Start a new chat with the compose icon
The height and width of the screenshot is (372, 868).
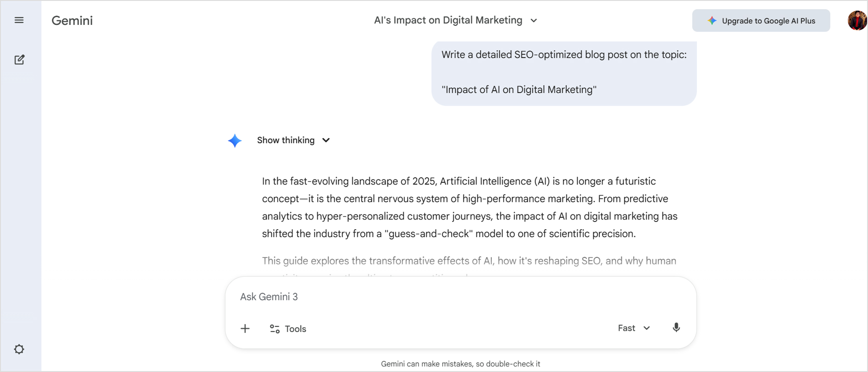19,59
